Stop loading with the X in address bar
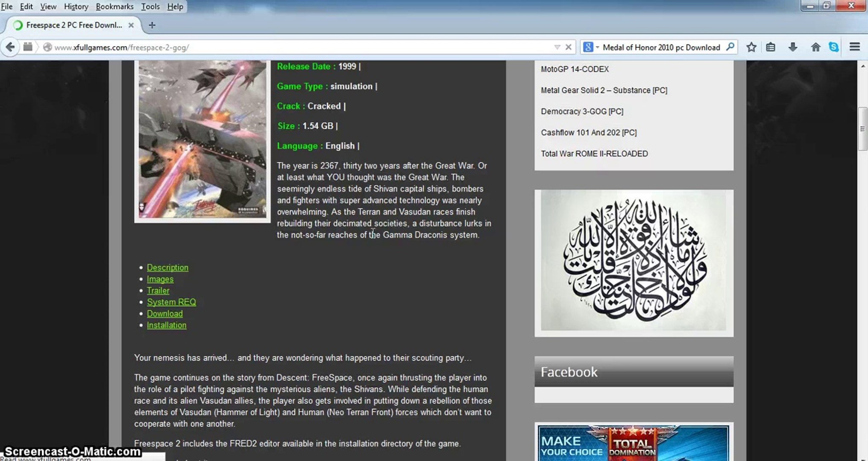This screenshot has height=461, width=868. click(568, 47)
